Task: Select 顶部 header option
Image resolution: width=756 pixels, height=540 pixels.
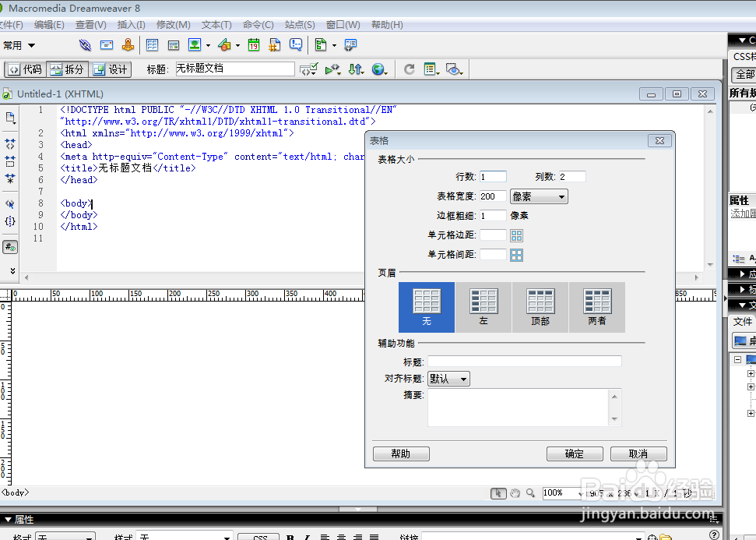Action: (x=540, y=306)
